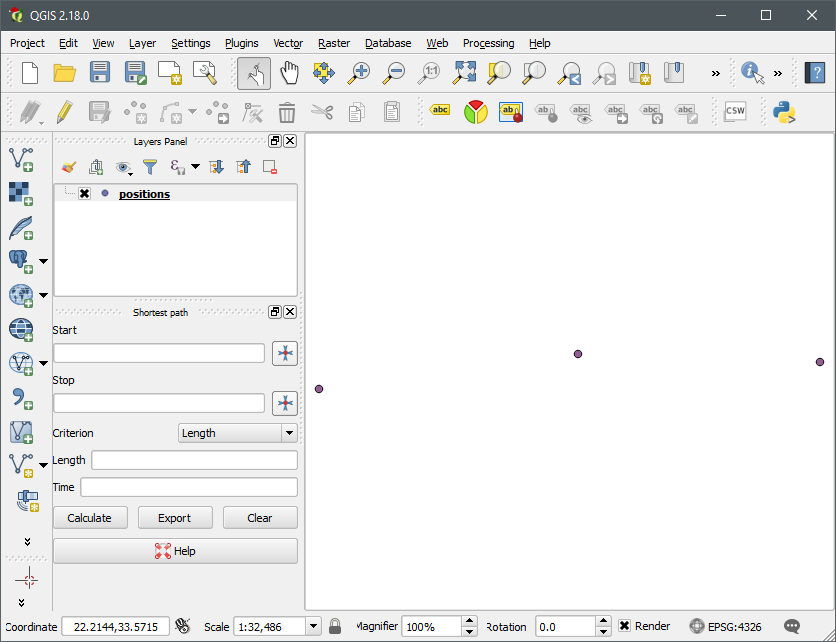Image resolution: width=836 pixels, height=642 pixels.
Task: Toggle Editing with the pencil icon
Action: [65, 112]
